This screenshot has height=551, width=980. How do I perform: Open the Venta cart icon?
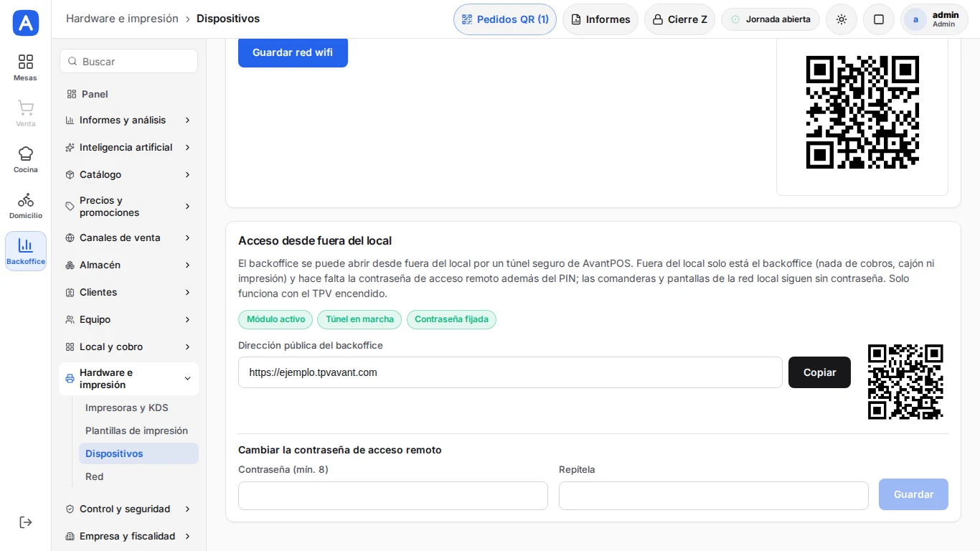tap(25, 108)
